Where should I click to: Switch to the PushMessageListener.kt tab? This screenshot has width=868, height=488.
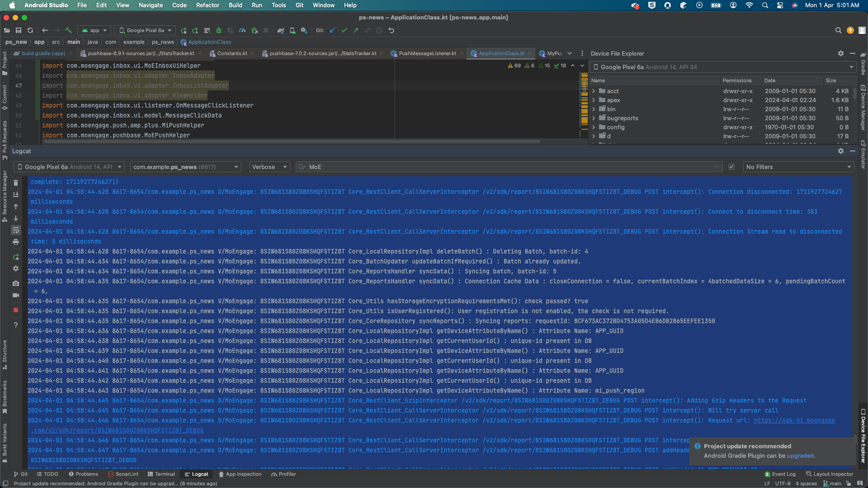427,53
